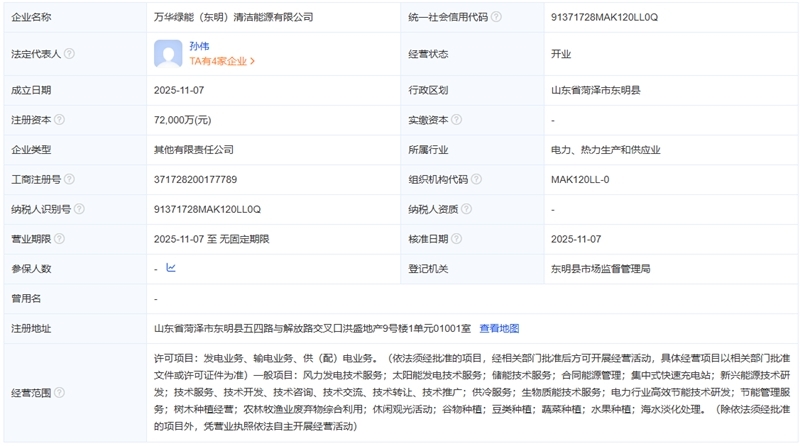Open the 核准日期 help icon
Viewport: 800px width, 446px height.
458,239
